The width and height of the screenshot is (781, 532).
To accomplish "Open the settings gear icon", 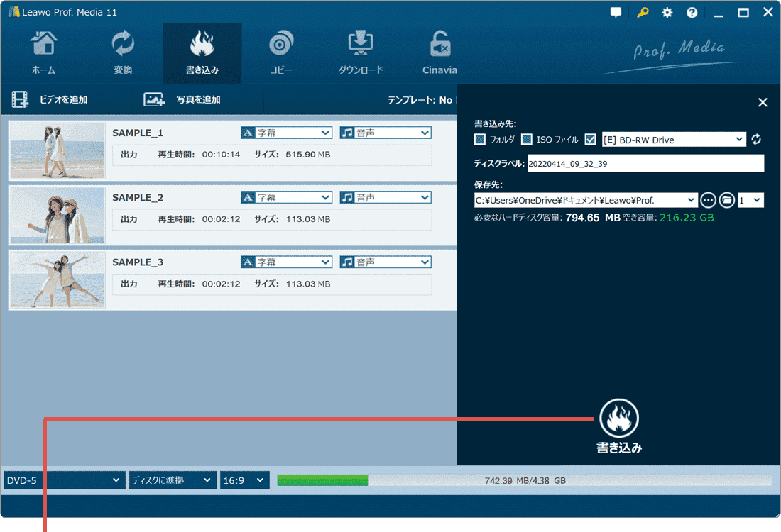I will 667,13.
